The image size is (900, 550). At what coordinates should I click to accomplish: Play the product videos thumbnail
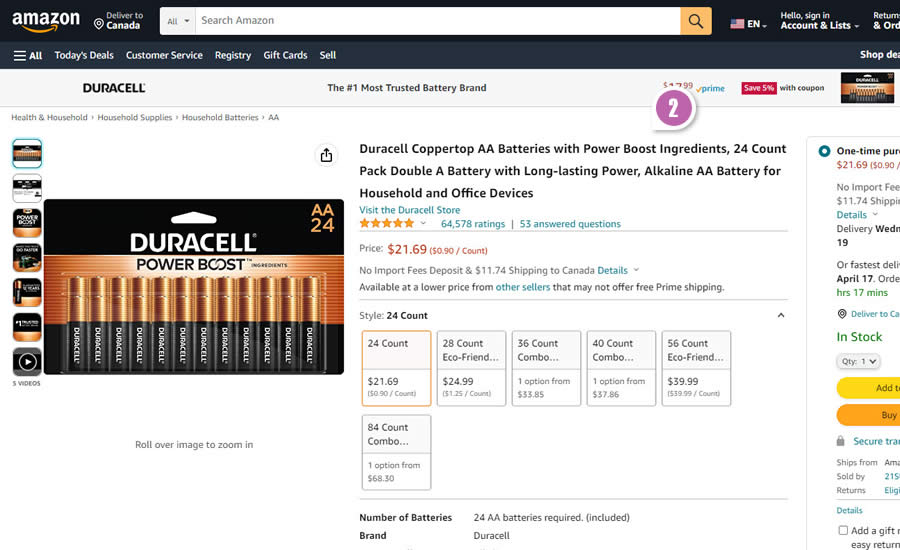coord(27,361)
